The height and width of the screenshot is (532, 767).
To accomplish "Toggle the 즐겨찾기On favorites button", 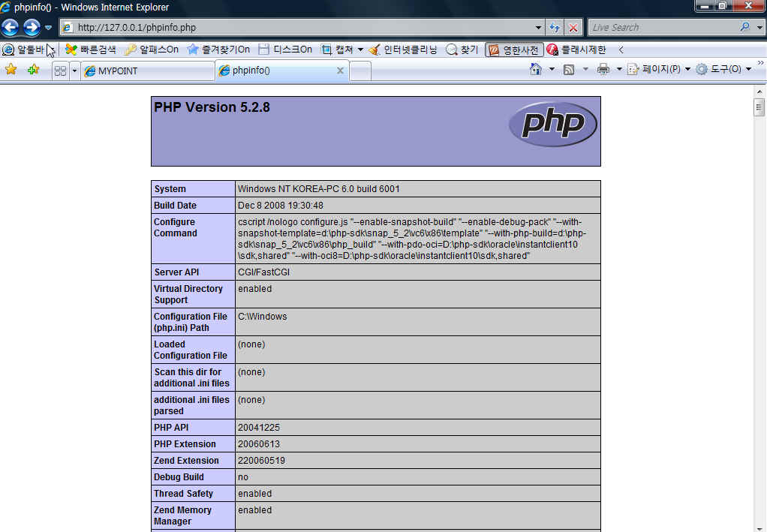I will pos(218,50).
